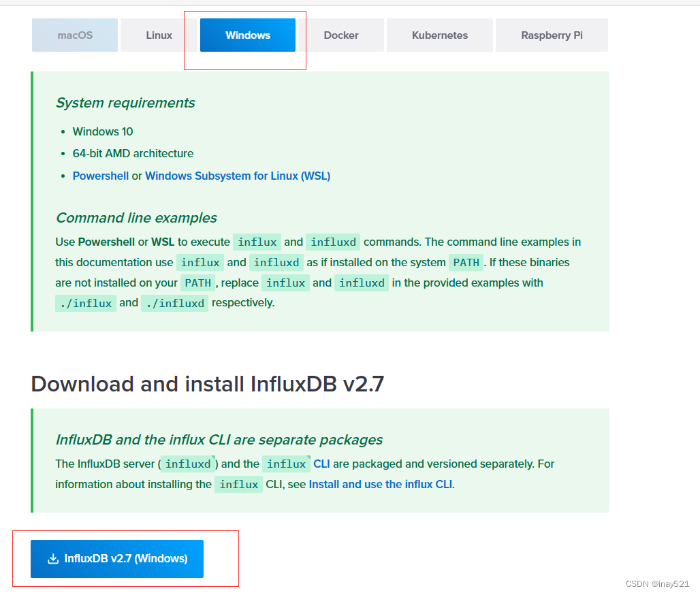Click the influxd code in 'The InfluxDB server'
Viewport: 700px width, 595px height.
(x=188, y=464)
